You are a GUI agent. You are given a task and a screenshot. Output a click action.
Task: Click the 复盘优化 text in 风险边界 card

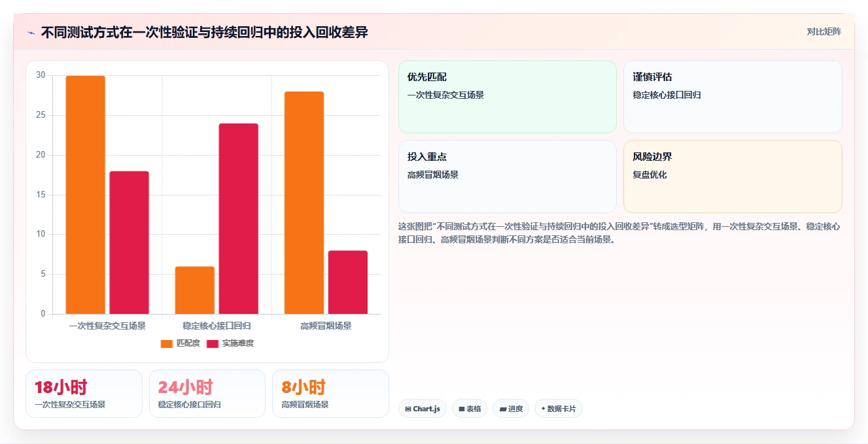[x=650, y=175]
